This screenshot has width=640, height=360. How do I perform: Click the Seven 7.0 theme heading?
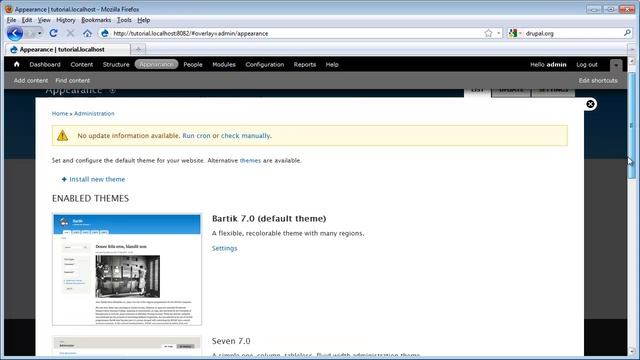231,341
